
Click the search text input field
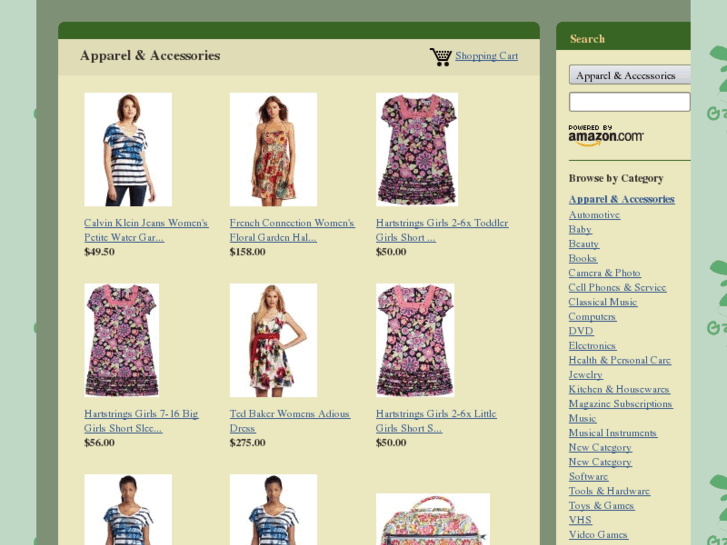tap(630, 102)
